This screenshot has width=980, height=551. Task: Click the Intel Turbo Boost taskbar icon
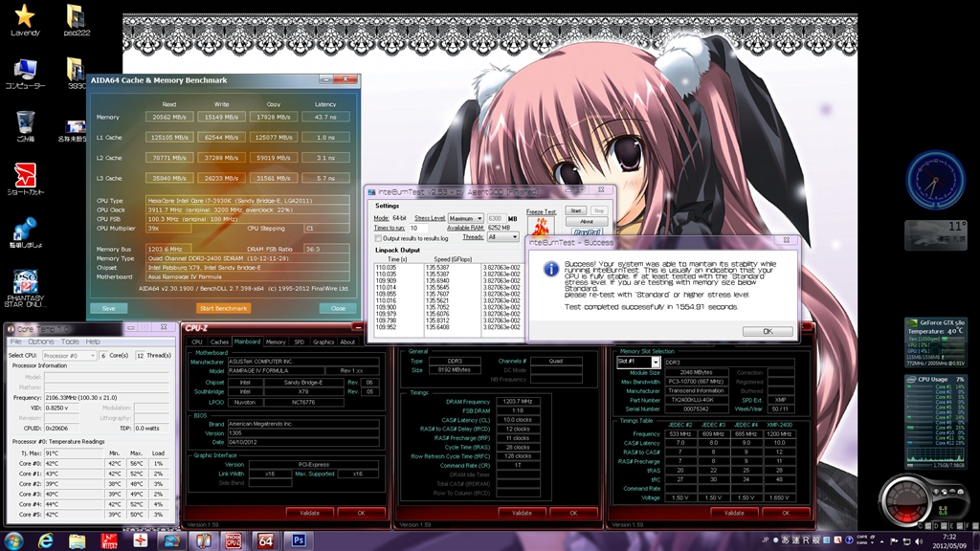pos(171,540)
